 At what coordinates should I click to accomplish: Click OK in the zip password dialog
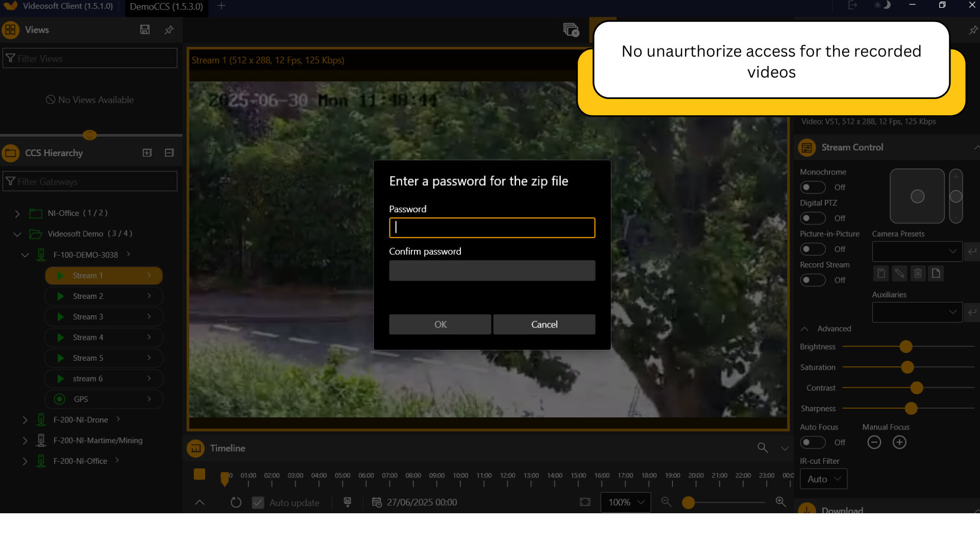440,324
